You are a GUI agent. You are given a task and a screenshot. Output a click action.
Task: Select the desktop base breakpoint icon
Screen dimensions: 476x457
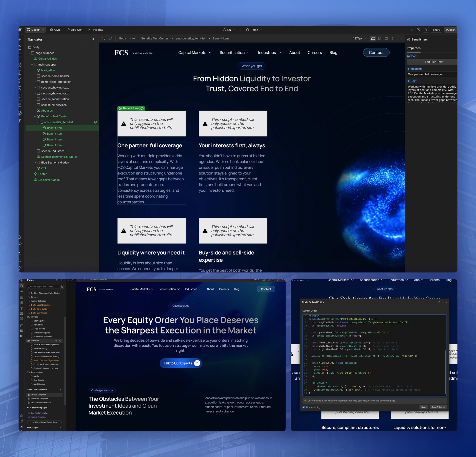[x=373, y=38]
